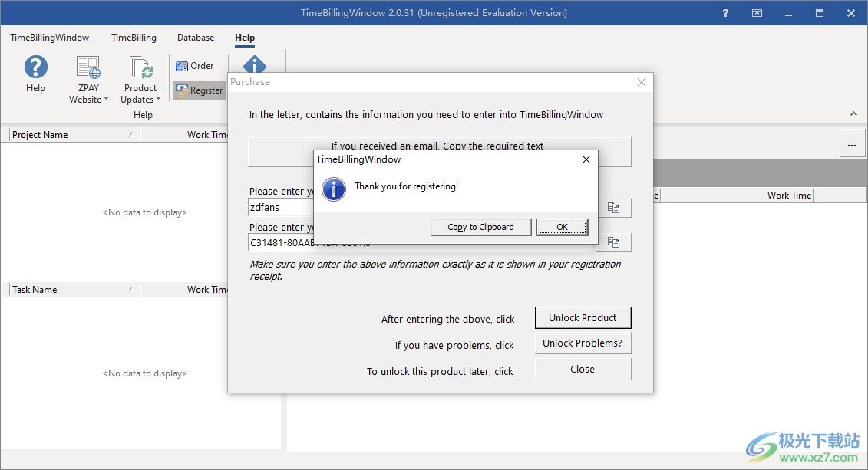The width and height of the screenshot is (868, 470).
Task: Click the Unlock Problems? button
Action: pos(583,343)
